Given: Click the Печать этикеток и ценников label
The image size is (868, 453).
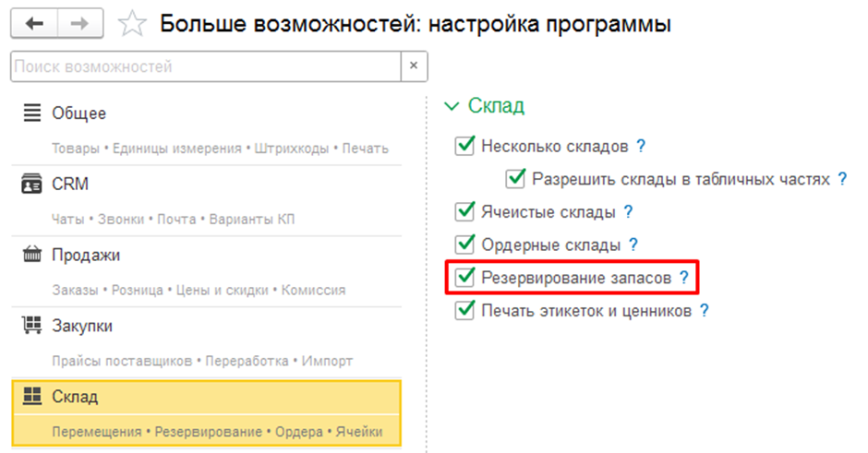Looking at the screenshot, I should click(x=586, y=310).
